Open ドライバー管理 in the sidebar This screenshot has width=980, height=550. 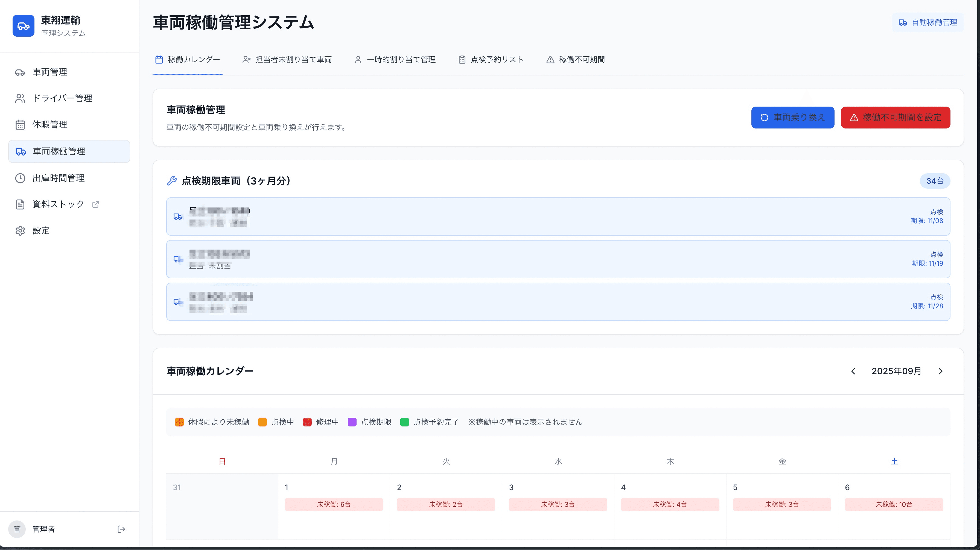pyautogui.click(x=69, y=98)
